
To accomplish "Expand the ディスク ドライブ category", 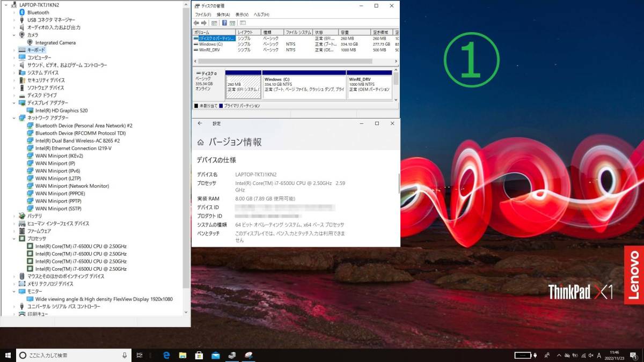I will point(14,95).
